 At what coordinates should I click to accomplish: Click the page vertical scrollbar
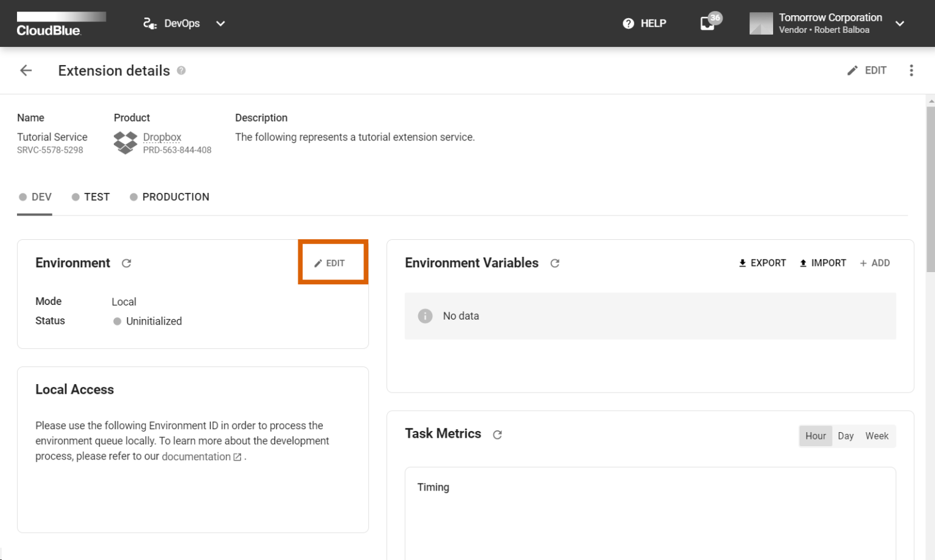(x=930, y=189)
